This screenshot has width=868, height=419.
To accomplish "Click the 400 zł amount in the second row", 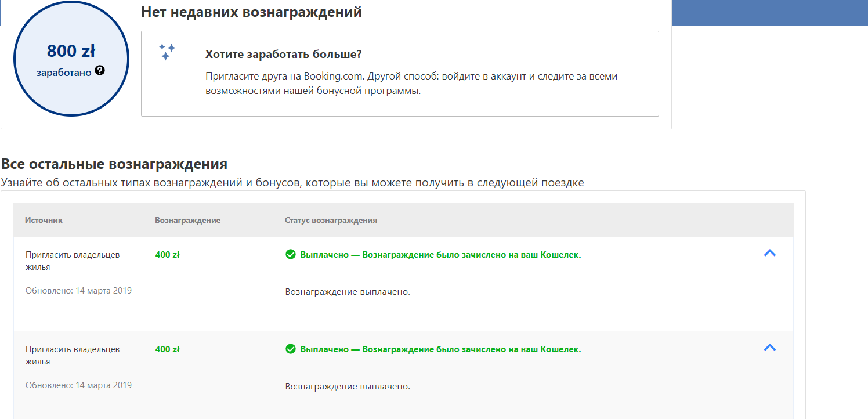I will coord(167,349).
